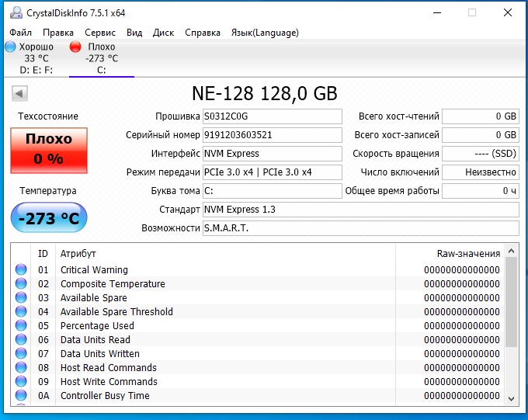
Task: Open the Правка menu
Action: (x=58, y=33)
